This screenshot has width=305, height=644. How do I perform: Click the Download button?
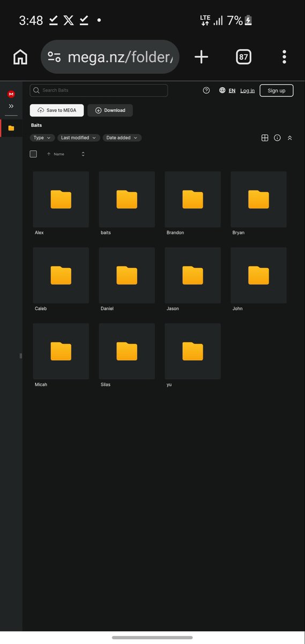click(x=110, y=110)
